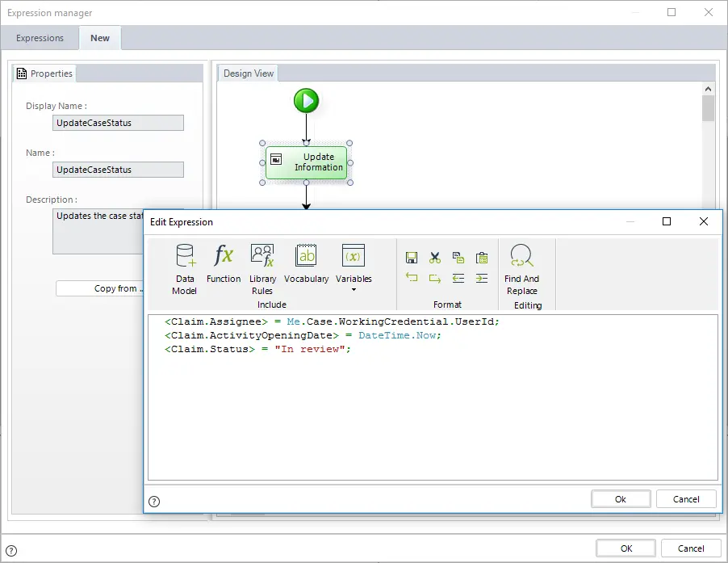
Task: Click the Properties panel icon
Action: pos(22,74)
